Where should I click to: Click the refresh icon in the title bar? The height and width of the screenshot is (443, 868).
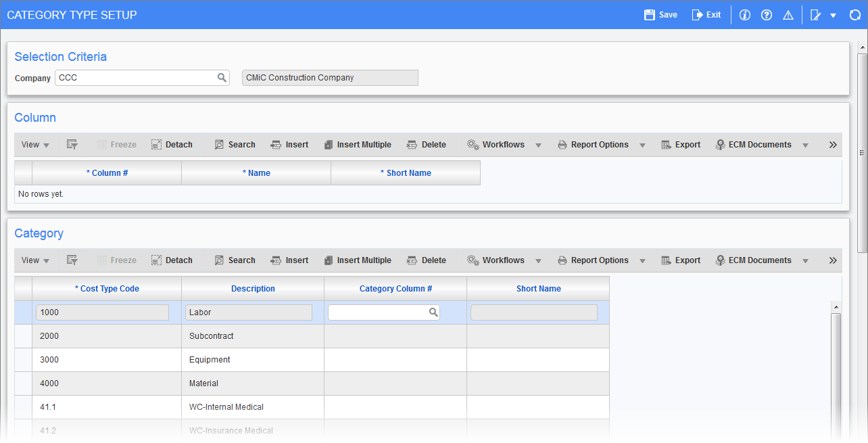point(854,14)
